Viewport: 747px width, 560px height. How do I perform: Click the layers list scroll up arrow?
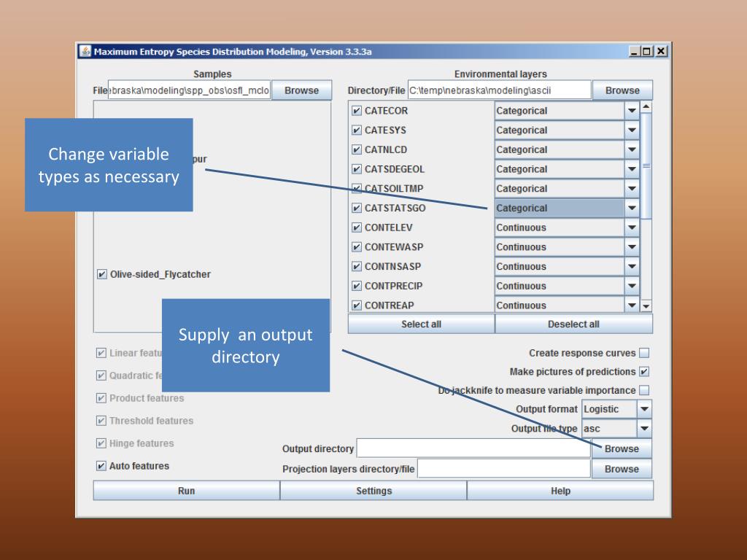pos(646,106)
